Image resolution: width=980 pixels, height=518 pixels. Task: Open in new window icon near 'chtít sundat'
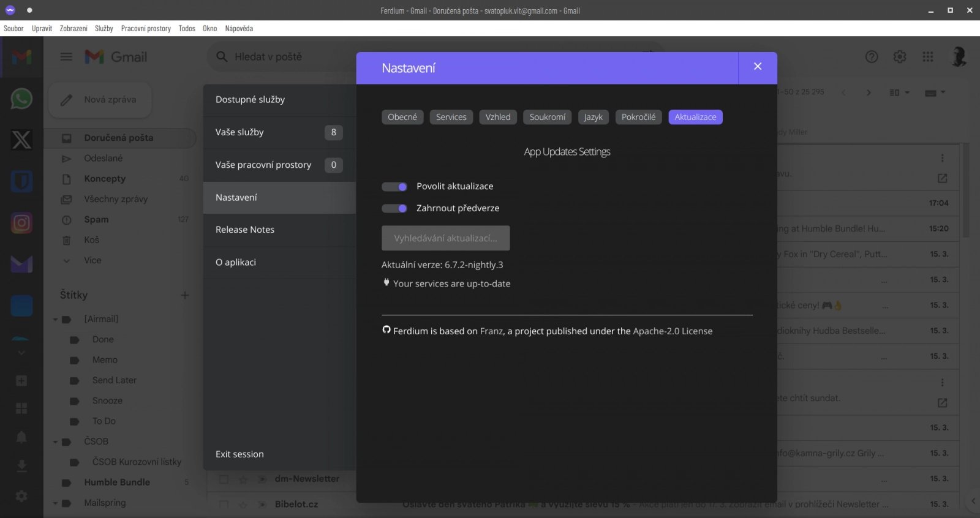click(942, 403)
